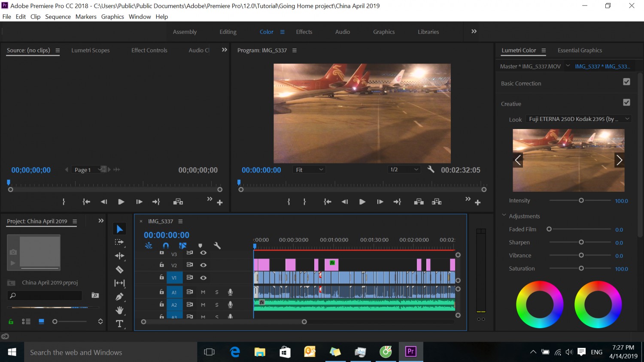This screenshot has width=644, height=362.
Task: Open Premiere Pro taskbar icon
Action: pos(411,352)
